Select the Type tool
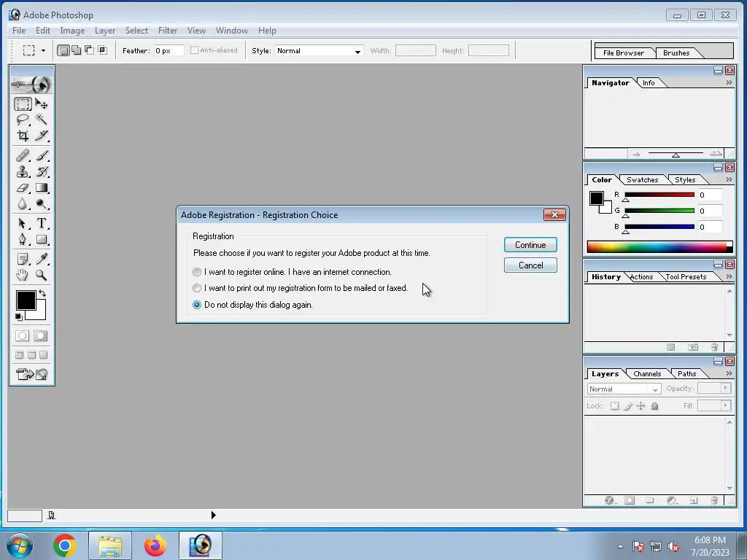The height and width of the screenshot is (560, 747). pos(42,223)
